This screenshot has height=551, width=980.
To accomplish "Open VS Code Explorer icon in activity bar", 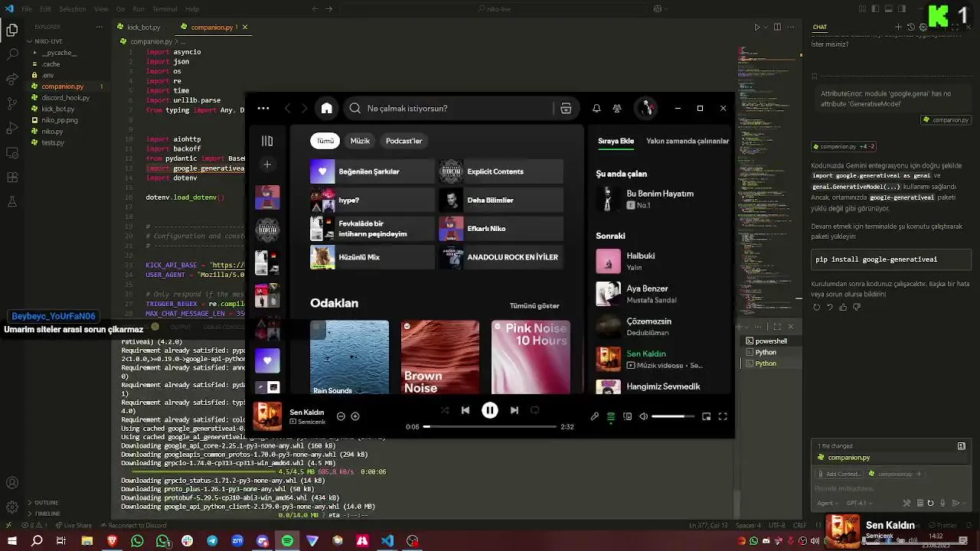I will pyautogui.click(x=11, y=31).
